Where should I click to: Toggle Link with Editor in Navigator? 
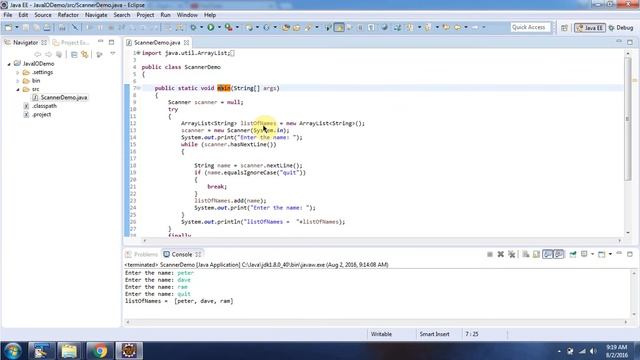tap(85, 54)
